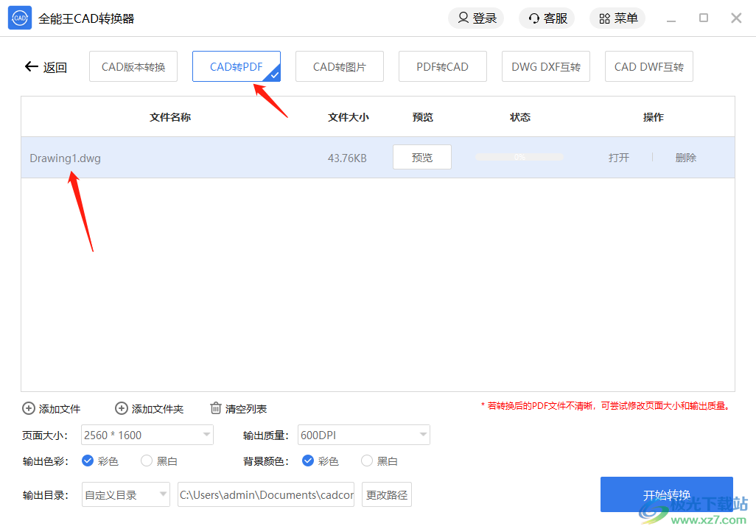The width and height of the screenshot is (756, 532).
Task: Switch to PDF转CAD tab
Action: [443, 66]
